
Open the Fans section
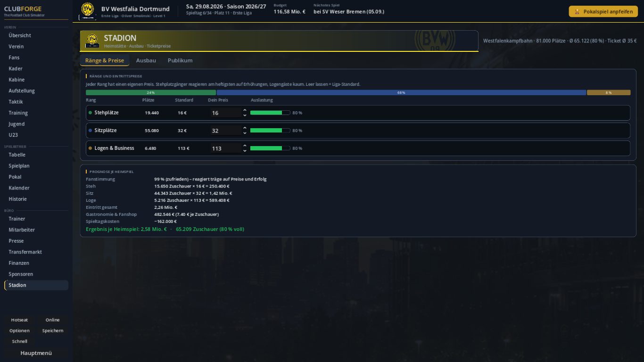[x=36, y=58]
